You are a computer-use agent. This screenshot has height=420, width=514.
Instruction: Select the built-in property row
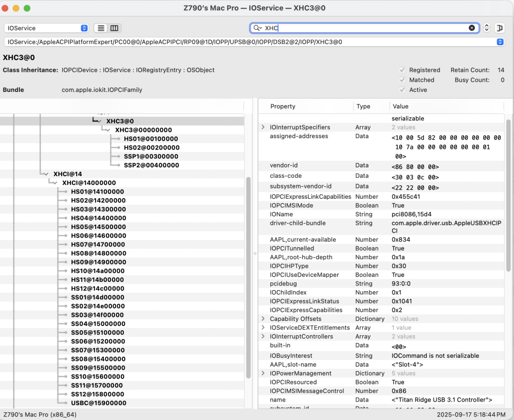coord(381,346)
